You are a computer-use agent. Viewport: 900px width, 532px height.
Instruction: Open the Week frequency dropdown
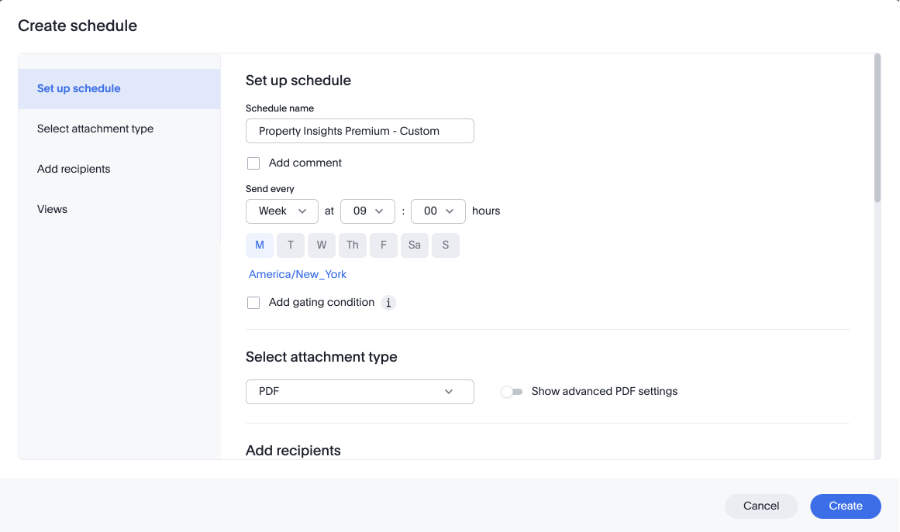pos(282,211)
